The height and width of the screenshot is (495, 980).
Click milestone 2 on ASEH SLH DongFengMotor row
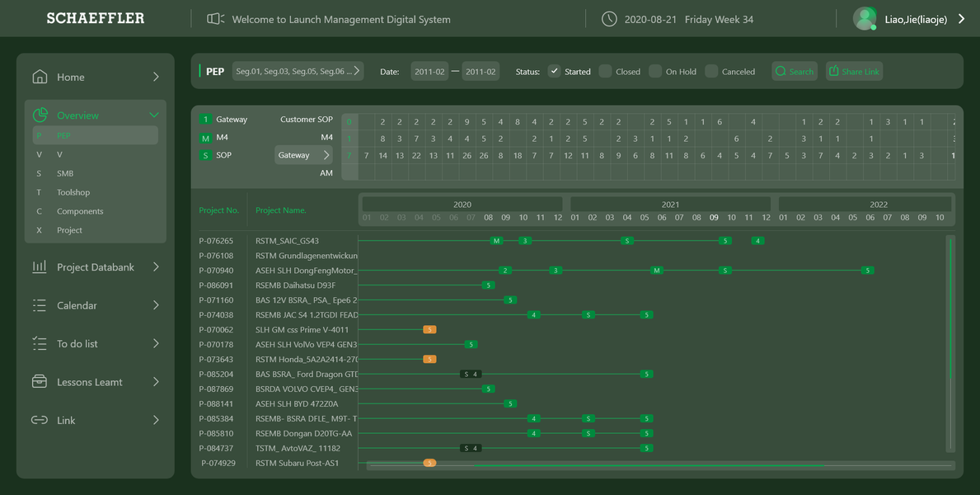[x=505, y=271]
